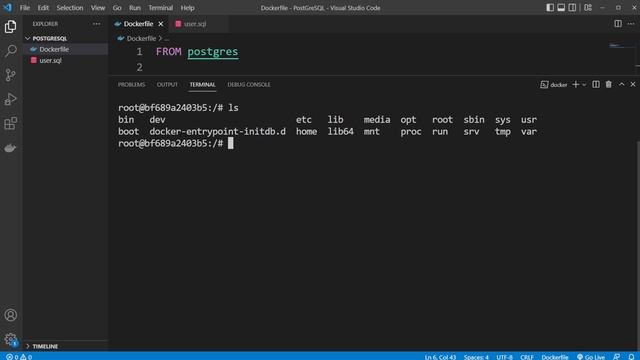Open the File menu
This screenshot has height=360, width=640.
point(25,8)
